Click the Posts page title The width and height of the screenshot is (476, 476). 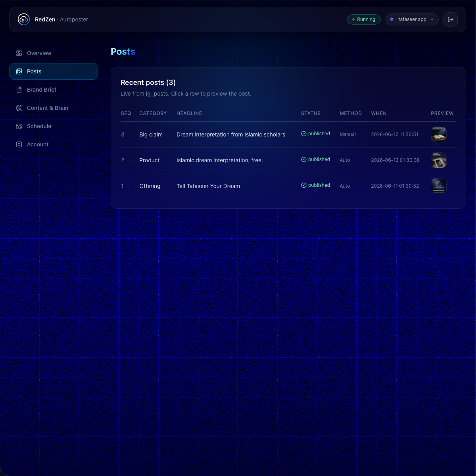click(123, 52)
